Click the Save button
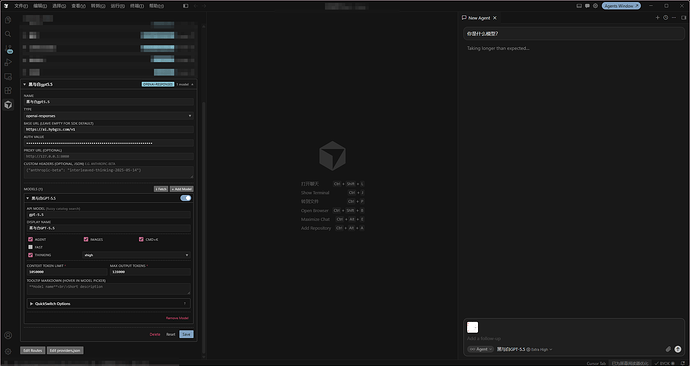The image size is (690, 366). coord(186,334)
